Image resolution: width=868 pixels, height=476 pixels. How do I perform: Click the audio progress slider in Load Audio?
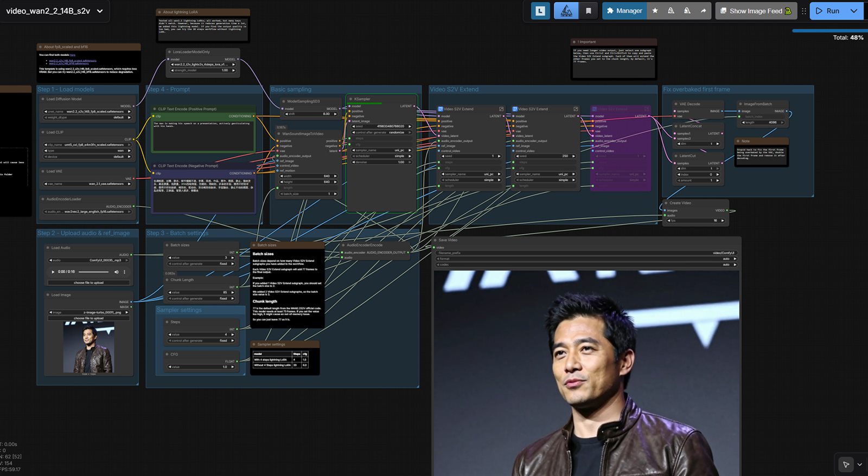[93, 272]
